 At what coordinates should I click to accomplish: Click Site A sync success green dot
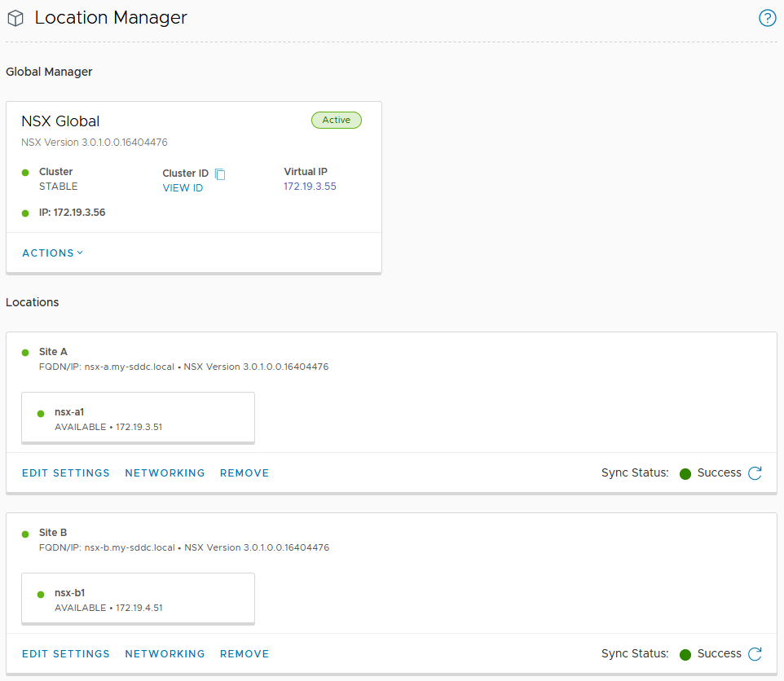coord(685,473)
